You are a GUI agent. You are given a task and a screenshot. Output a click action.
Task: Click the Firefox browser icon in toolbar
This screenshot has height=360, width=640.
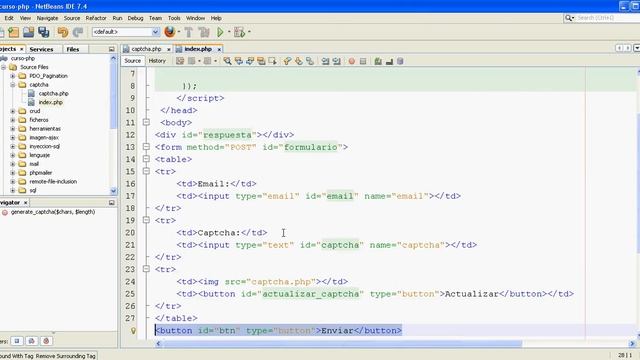pyautogui.click(x=169, y=32)
